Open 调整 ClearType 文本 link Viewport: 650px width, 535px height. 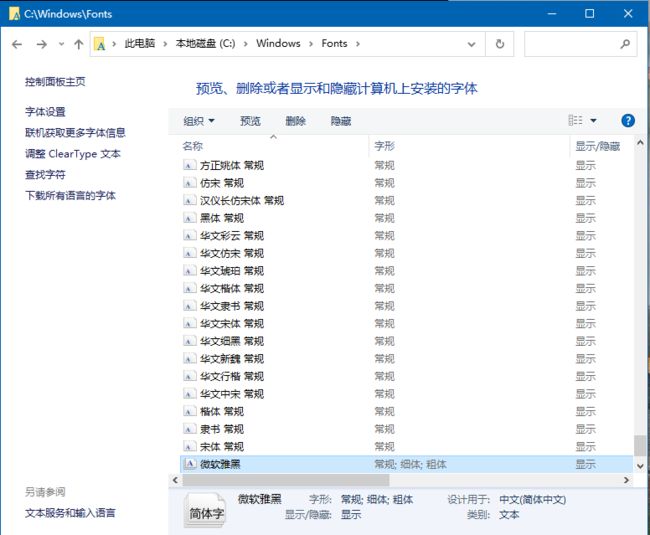click(x=73, y=154)
